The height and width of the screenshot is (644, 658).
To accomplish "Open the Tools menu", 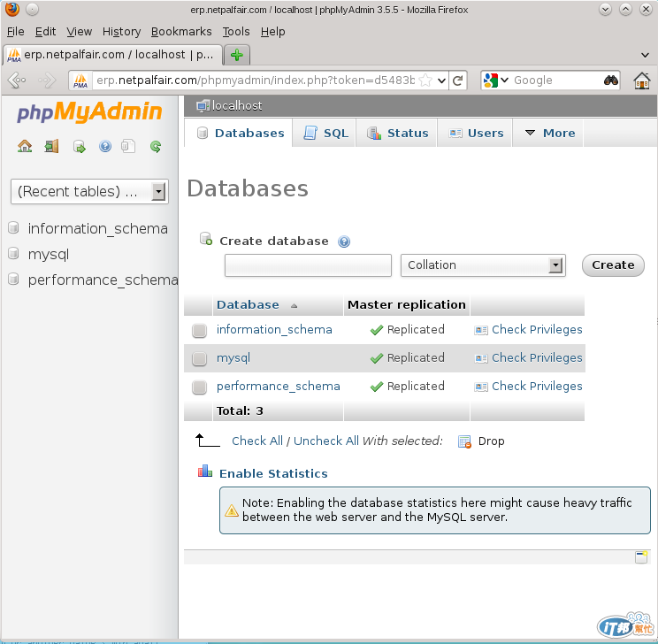I will (236, 32).
